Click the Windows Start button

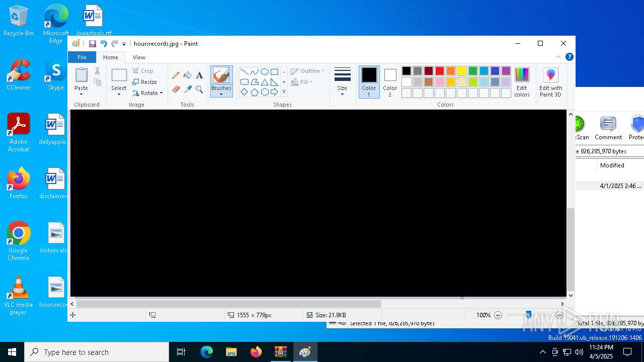[12, 352]
